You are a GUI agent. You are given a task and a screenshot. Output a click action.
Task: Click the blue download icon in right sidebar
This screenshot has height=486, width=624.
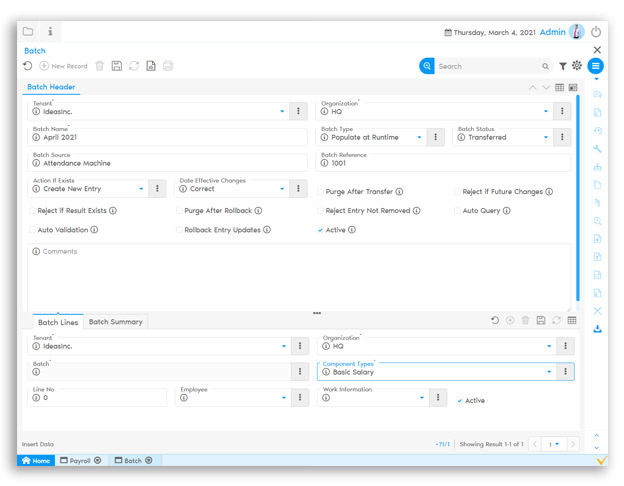(597, 328)
